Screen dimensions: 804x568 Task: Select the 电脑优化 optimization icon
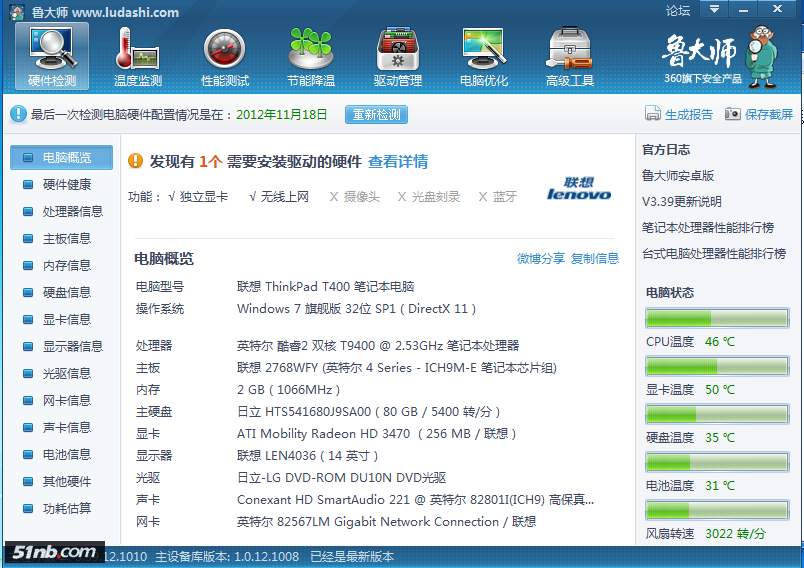pos(483,49)
